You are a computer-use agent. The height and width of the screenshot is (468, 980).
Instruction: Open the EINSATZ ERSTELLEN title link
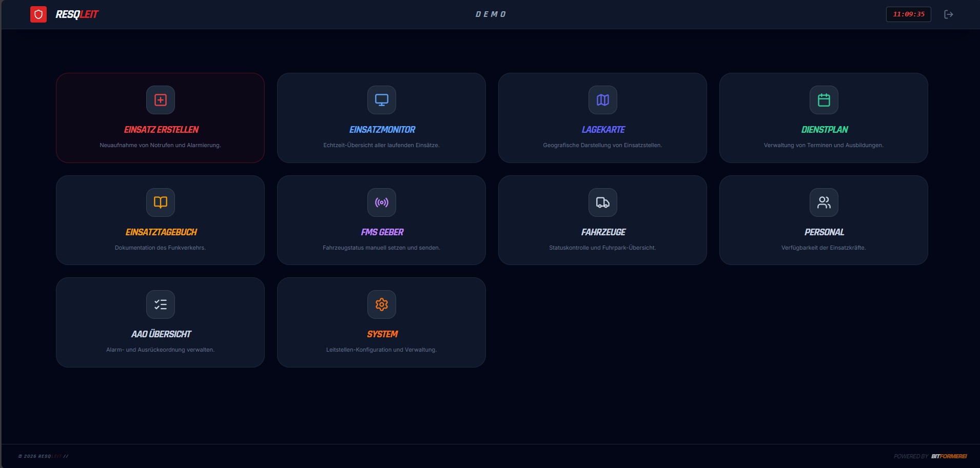pos(161,130)
